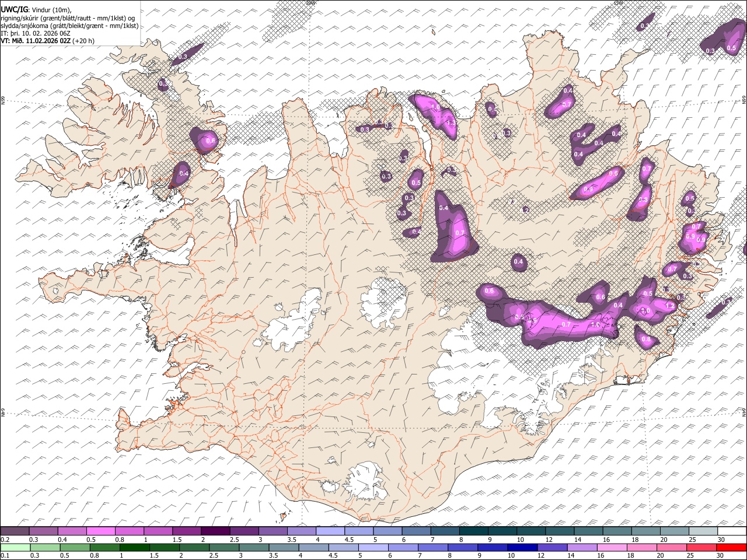This screenshot has width=747, height=560.
Task: Click the '(+20 h)' forecast offset text
Action: tap(83, 41)
